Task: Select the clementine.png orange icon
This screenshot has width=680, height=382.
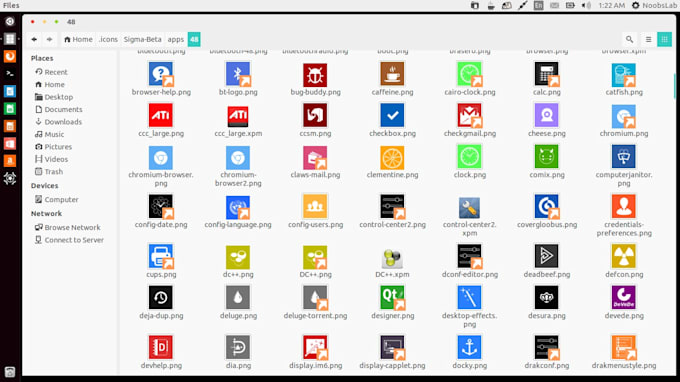Action: click(392, 157)
